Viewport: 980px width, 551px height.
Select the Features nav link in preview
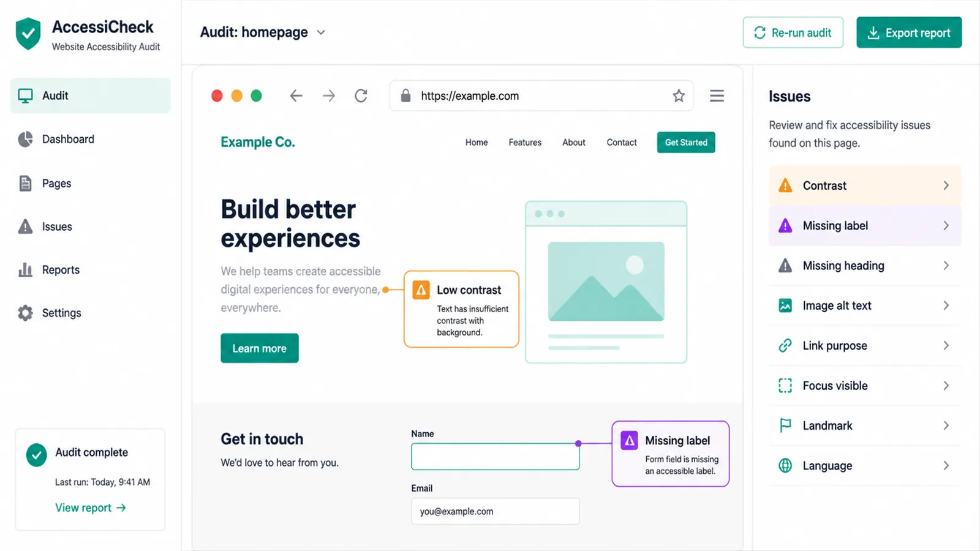coord(525,143)
